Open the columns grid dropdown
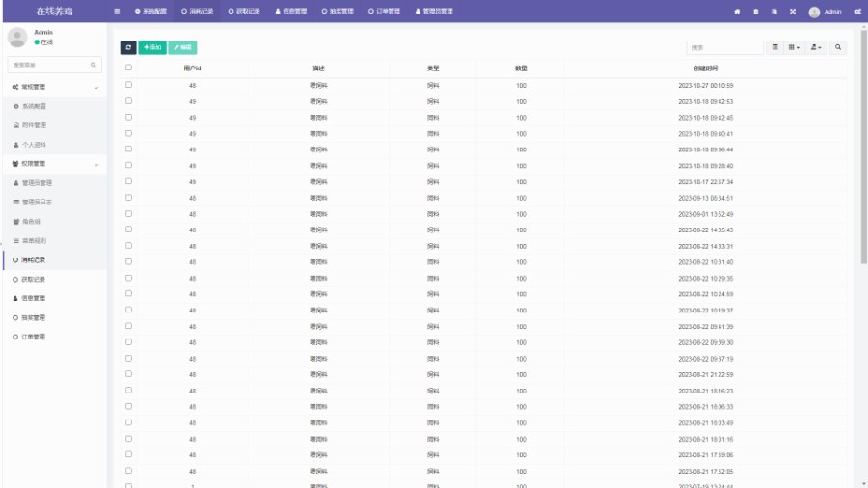The height and width of the screenshot is (488, 868). click(x=794, y=47)
